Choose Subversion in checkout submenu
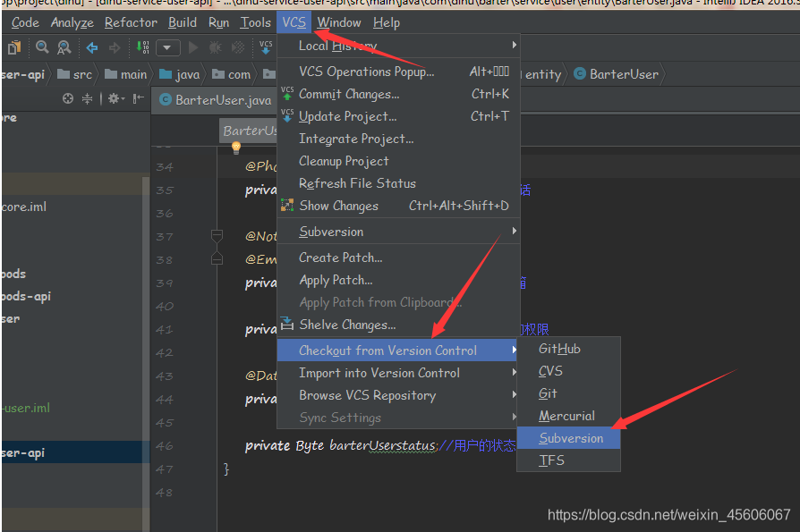The width and height of the screenshot is (800, 532). click(568, 438)
